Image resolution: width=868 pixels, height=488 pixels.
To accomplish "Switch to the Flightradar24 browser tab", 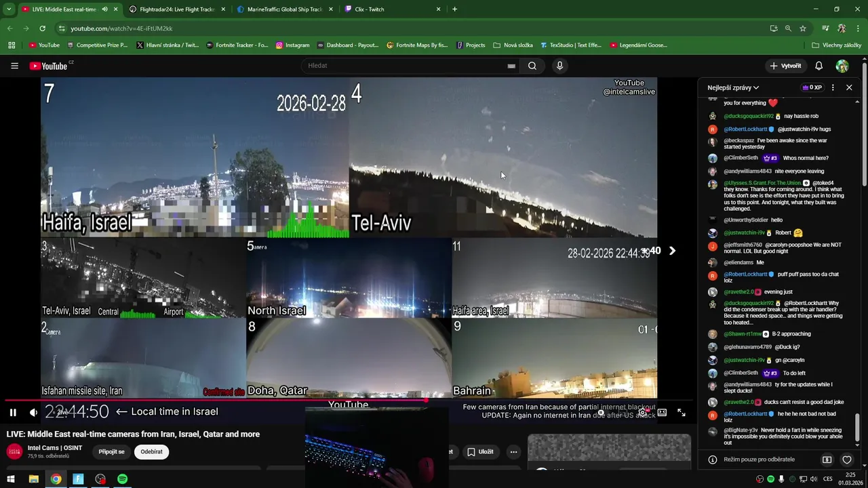I will (177, 9).
